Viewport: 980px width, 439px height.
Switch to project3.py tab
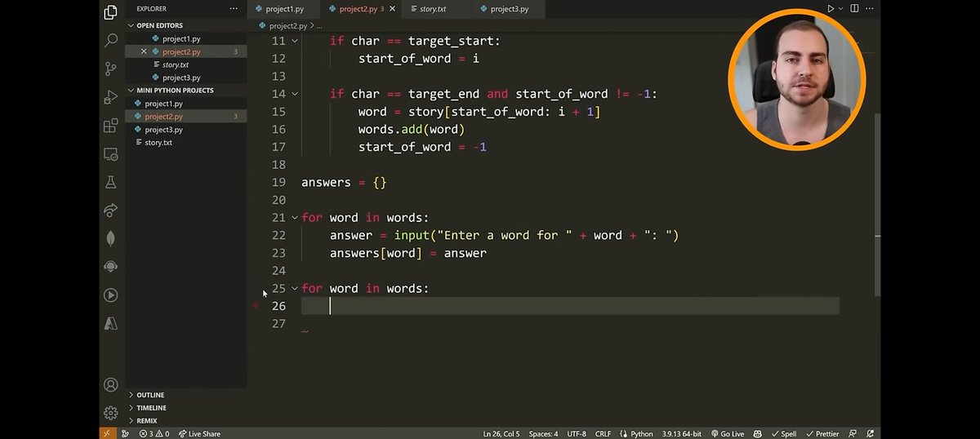point(508,9)
